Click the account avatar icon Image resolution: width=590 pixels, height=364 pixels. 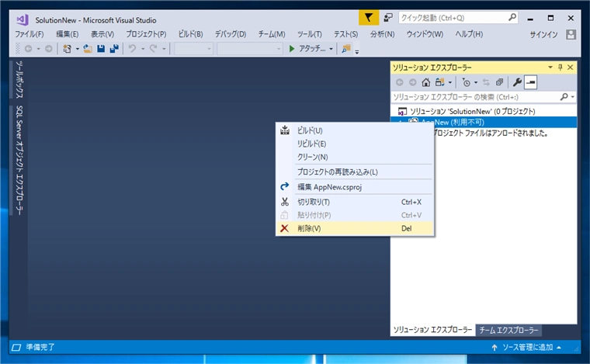571,35
